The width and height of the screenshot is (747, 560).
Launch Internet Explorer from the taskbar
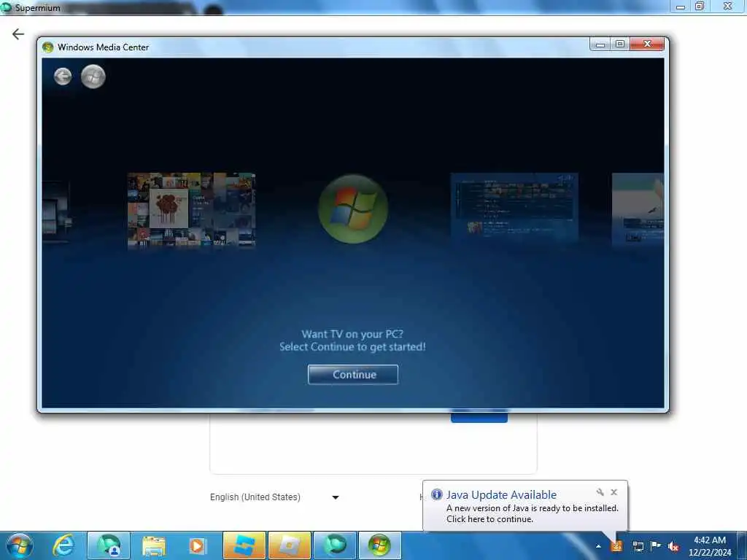(x=63, y=545)
